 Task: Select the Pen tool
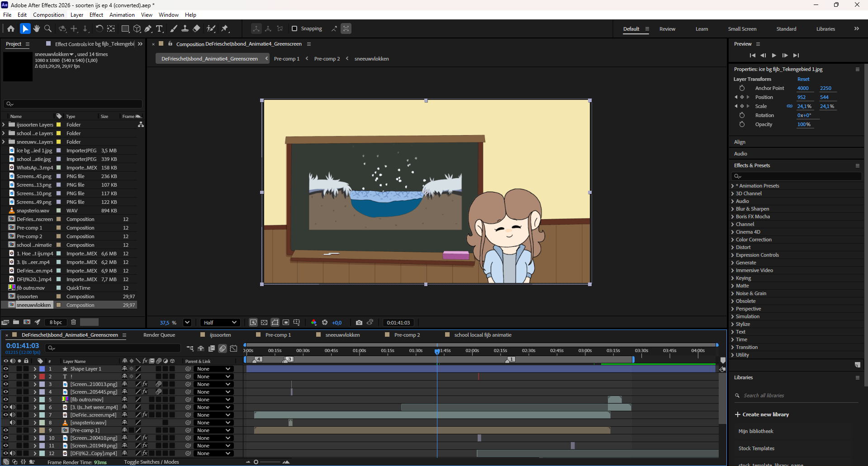[x=148, y=28]
